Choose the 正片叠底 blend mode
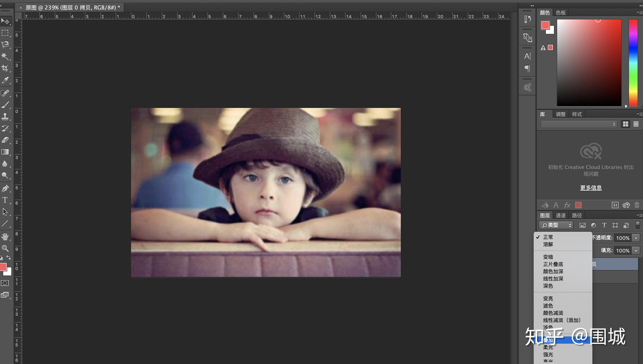The width and height of the screenshot is (643, 364). 553,264
